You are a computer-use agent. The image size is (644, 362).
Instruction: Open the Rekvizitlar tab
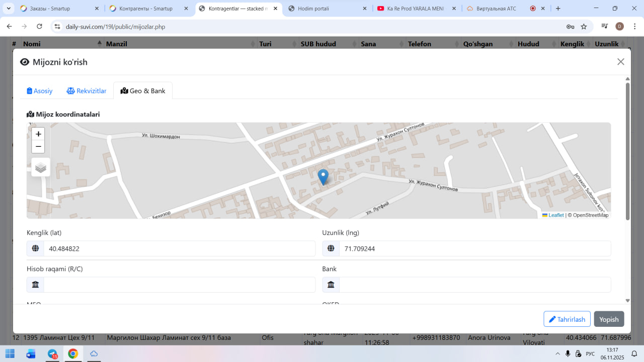point(87,91)
